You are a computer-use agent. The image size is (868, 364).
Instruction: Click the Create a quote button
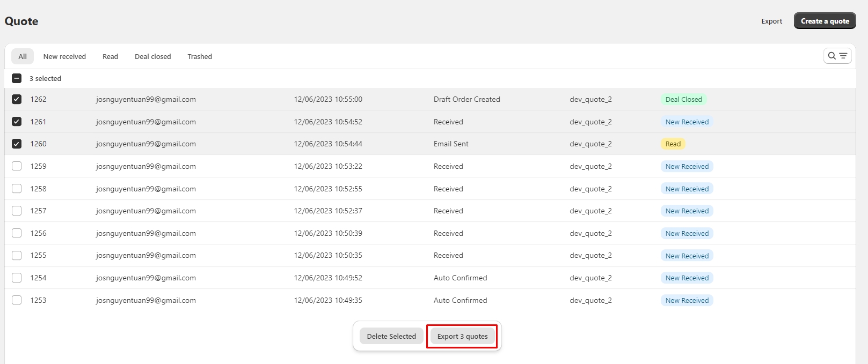click(825, 21)
